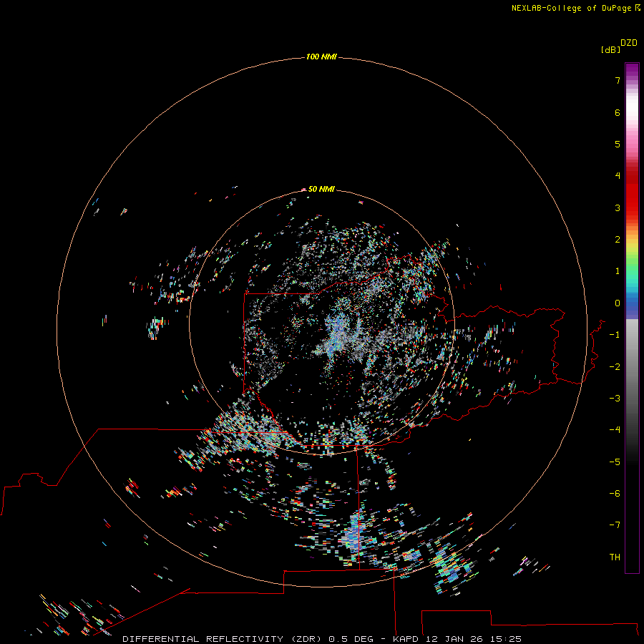Click the KAPD radar station identifier

point(406,639)
